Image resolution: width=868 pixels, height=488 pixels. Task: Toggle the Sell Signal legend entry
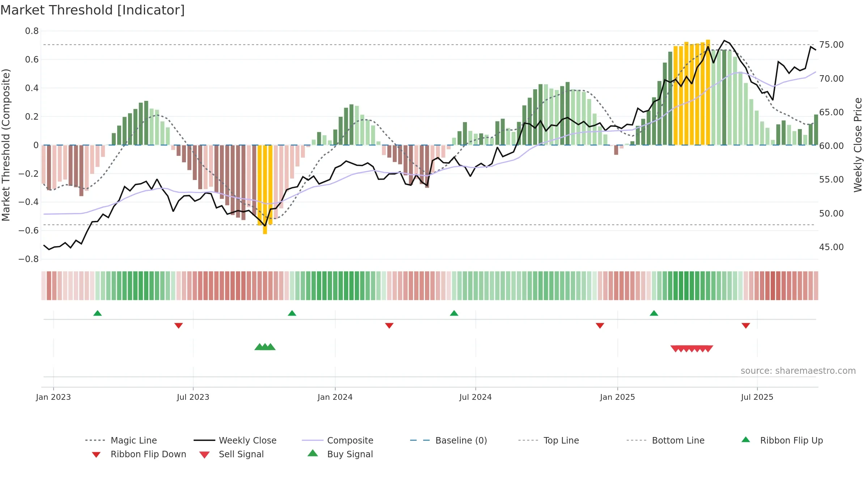tap(231, 454)
